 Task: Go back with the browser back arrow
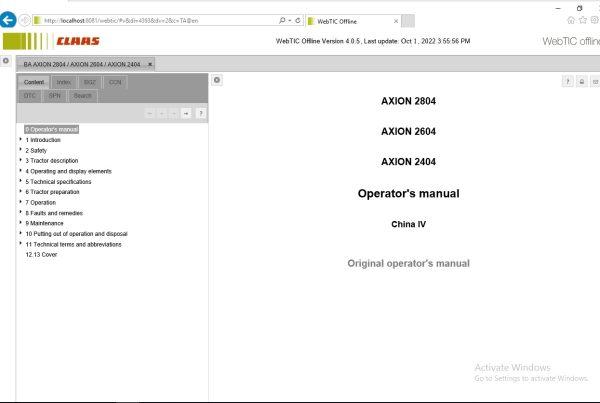pos(8,20)
